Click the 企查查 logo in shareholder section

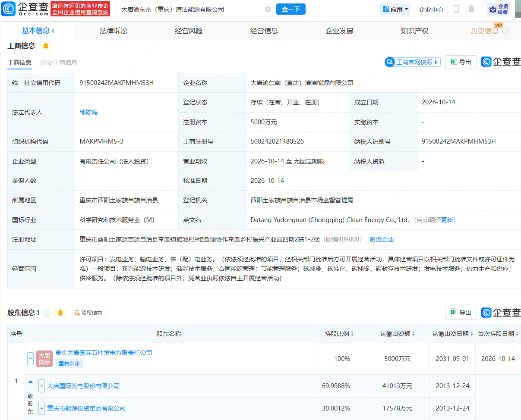tap(501, 313)
